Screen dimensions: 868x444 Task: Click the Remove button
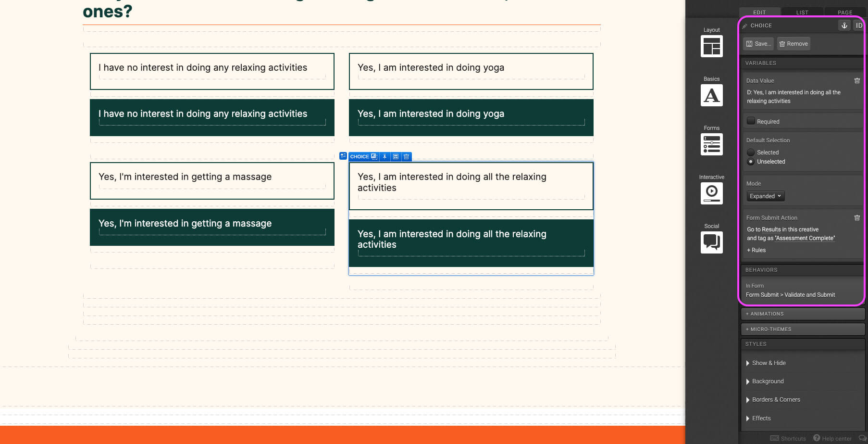pos(794,44)
